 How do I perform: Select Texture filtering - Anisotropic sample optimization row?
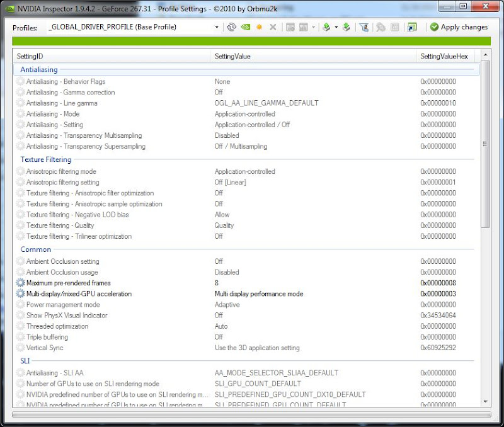[x=246, y=203]
